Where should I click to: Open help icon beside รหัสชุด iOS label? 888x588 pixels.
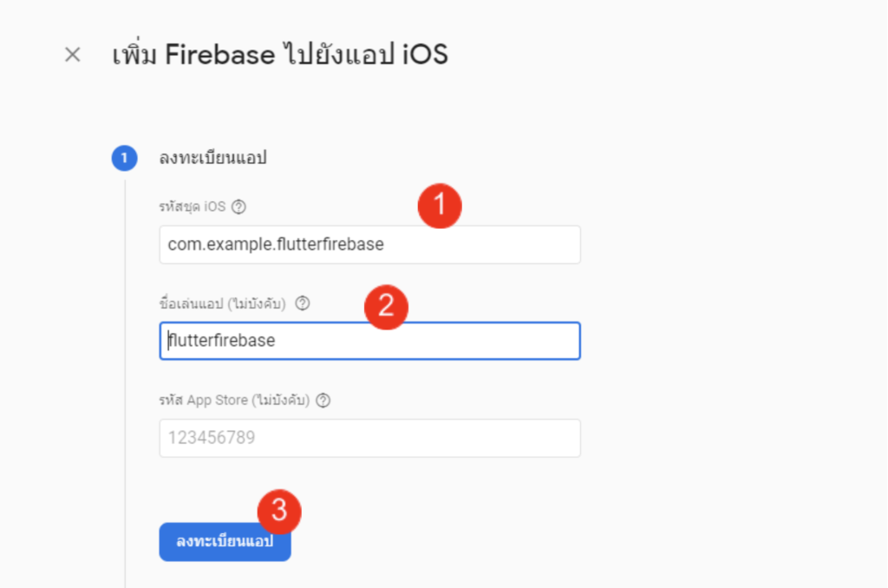click(x=239, y=206)
